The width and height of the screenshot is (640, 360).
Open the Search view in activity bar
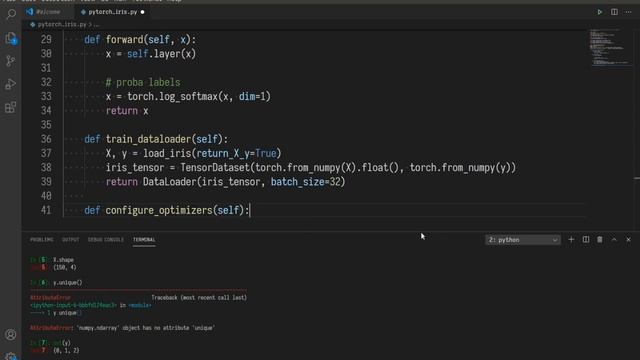[x=11, y=15]
